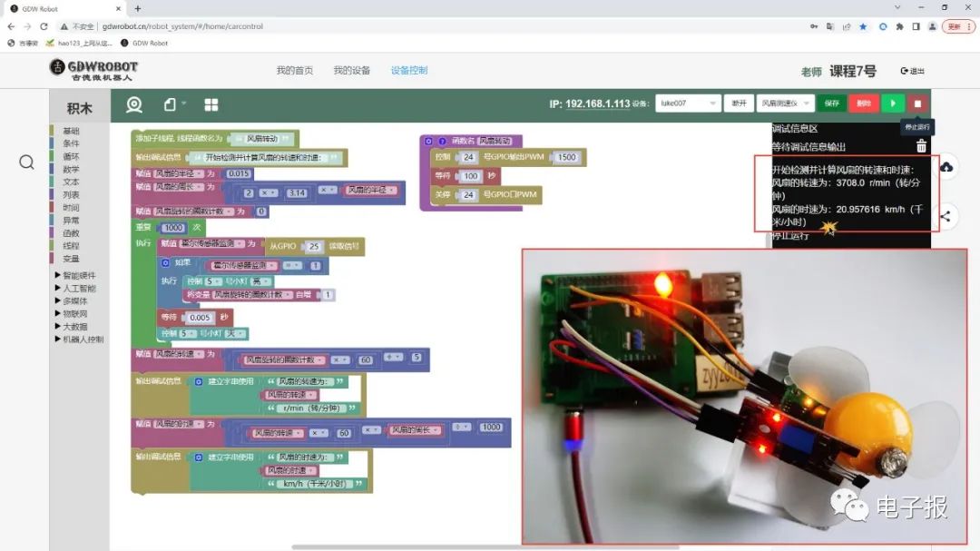Click the browser profile avatar icon
Screen dimensions: 980x551
click(x=933, y=26)
